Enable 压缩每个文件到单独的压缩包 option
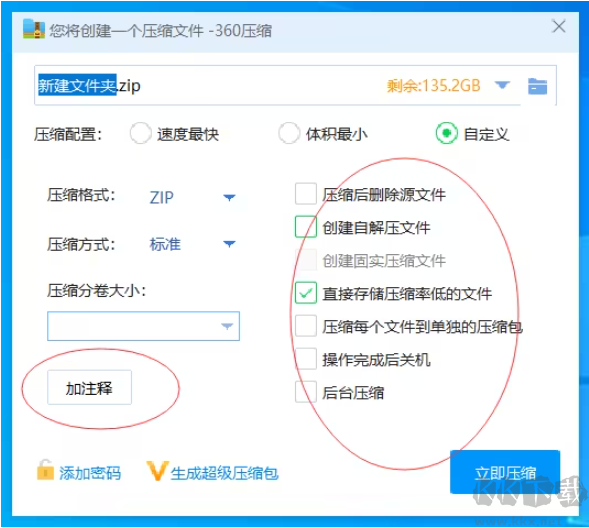 [x=305, y=326]
